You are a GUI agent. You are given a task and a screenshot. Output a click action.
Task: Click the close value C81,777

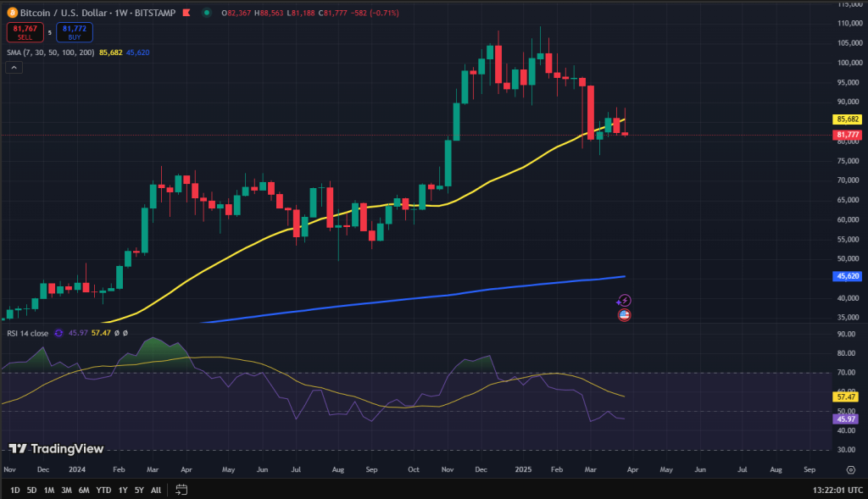coord(334,13)
